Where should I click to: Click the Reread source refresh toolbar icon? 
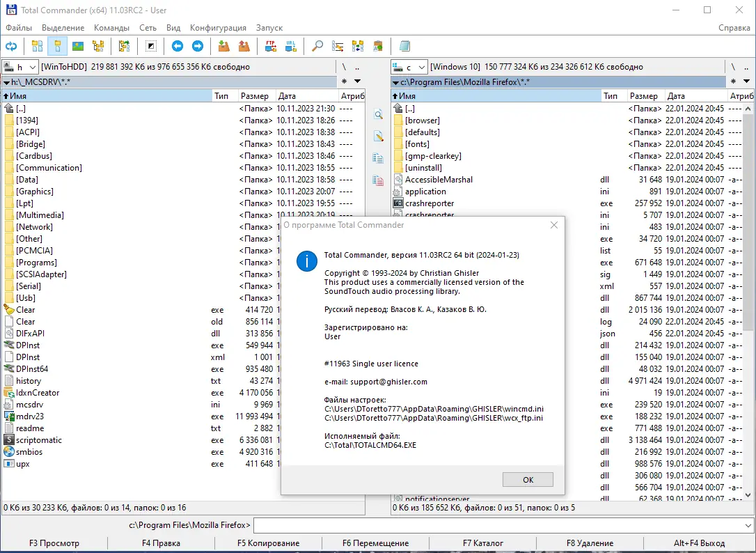(11, 47)
